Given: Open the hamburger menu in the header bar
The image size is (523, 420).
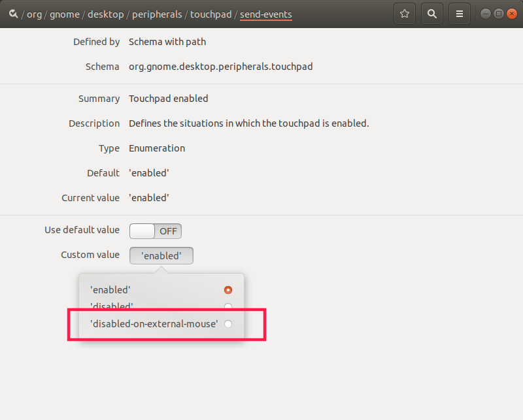Looking at the screenshot, I should point(459,13).
